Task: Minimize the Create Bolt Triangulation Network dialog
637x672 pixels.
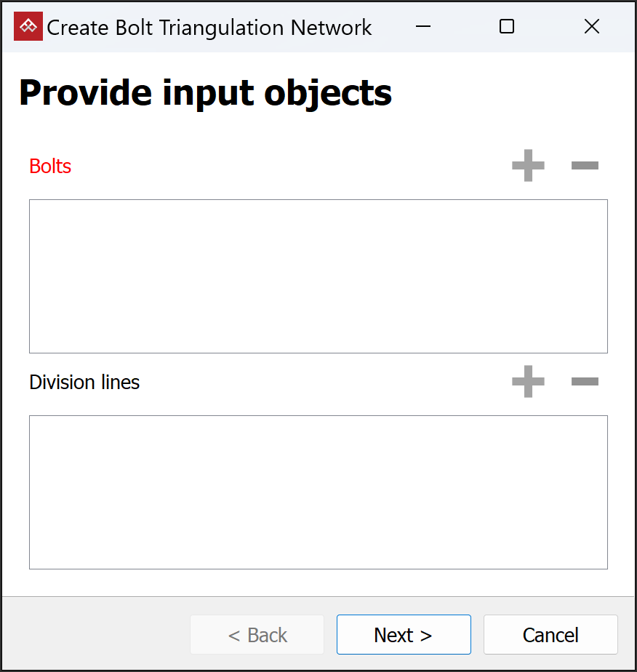Action: pos(422,27)
